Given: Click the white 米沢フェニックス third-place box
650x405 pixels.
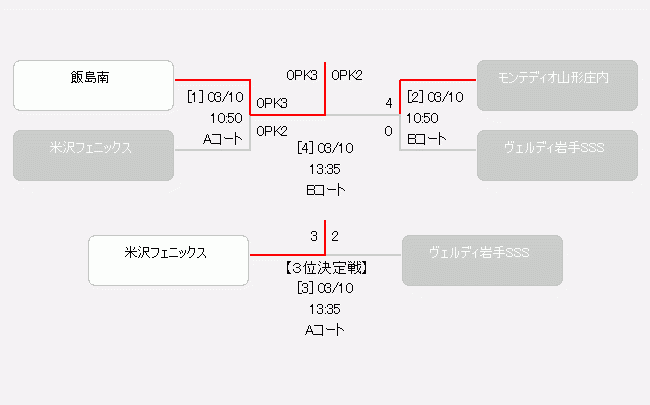Looking at the screenshot, I should [168, 260].
